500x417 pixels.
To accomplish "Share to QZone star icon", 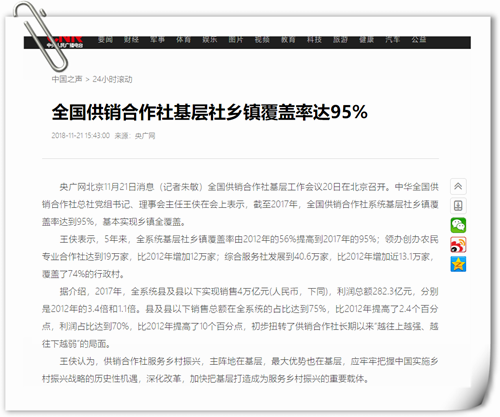I will click(x=458, y=264).
